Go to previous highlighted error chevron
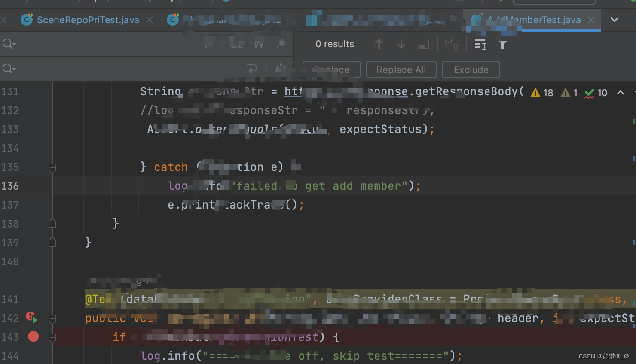Viewport: 636px width, 364px height. (x=621, y=92)
